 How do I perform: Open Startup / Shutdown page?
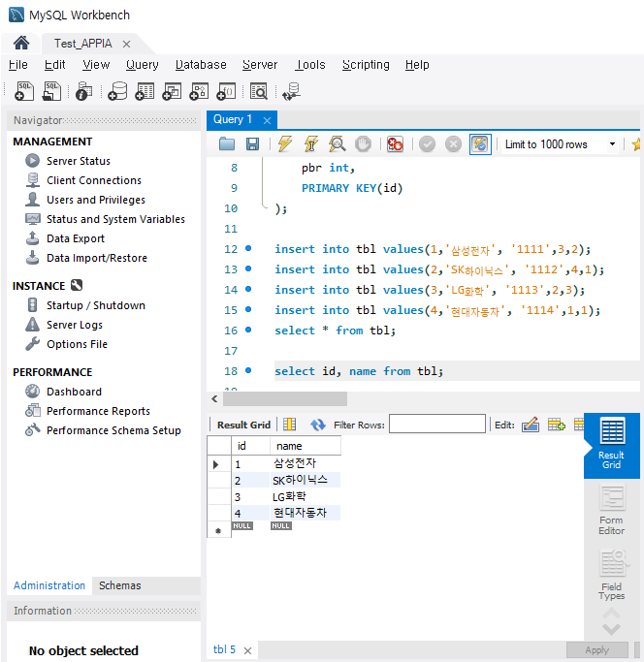tap(96, 305)
